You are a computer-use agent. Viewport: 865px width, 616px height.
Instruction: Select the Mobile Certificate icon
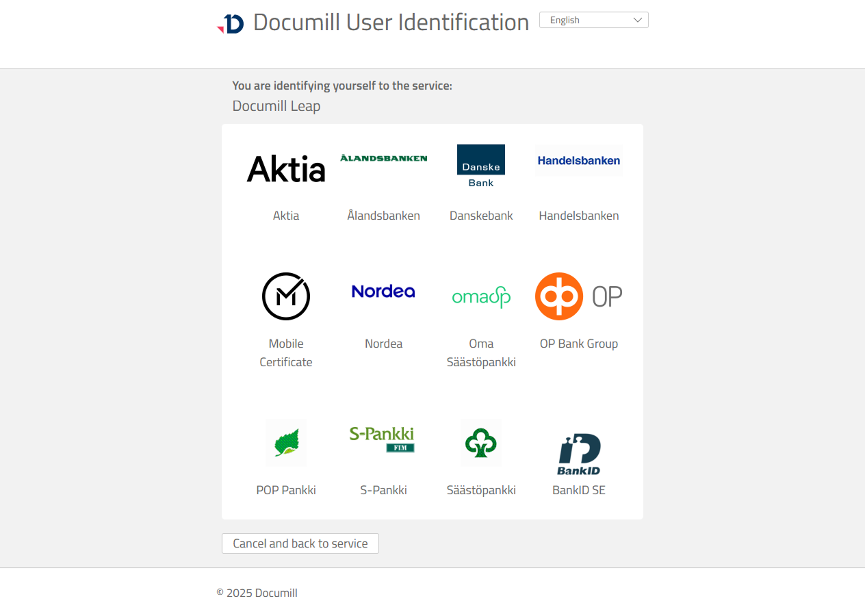pyautogui.click(x=286, y=296)
